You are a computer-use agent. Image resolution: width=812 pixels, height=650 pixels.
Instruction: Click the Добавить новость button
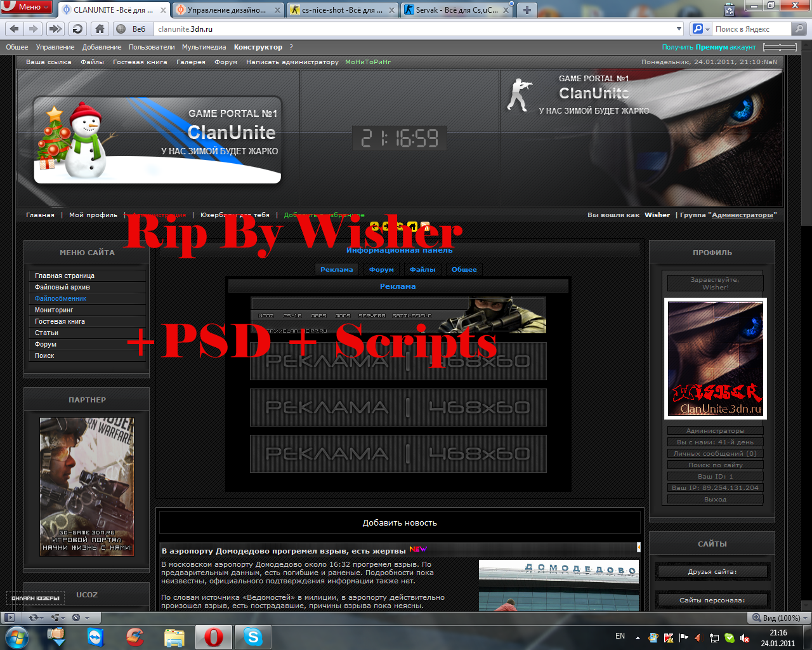[400, 523]
